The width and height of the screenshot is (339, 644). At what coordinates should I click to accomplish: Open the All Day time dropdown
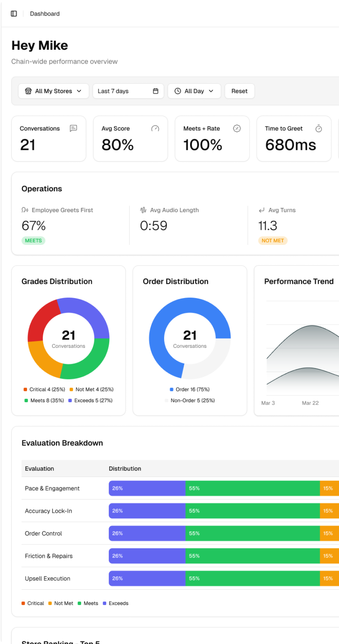tap(194, 91)
